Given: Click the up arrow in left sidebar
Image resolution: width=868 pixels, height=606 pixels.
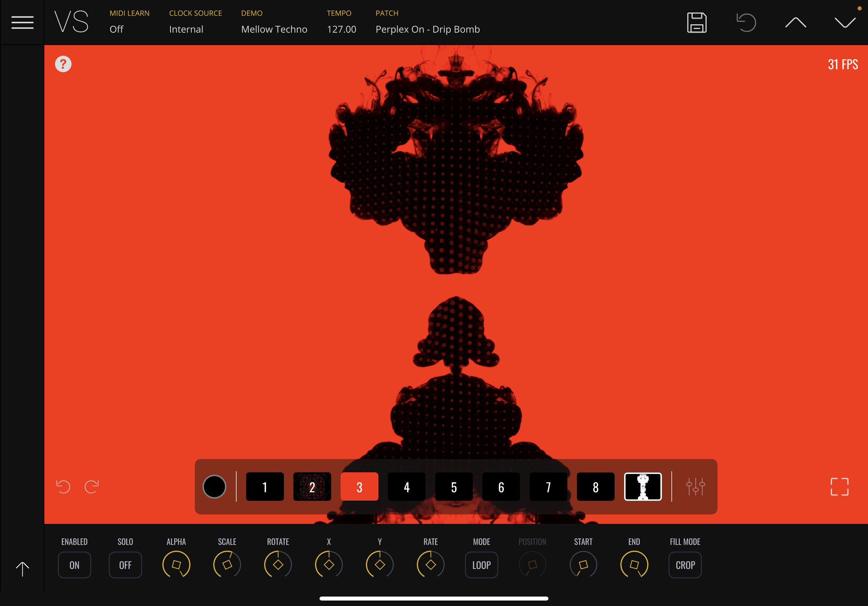Looking at the screenshot, I should (22, 569).
